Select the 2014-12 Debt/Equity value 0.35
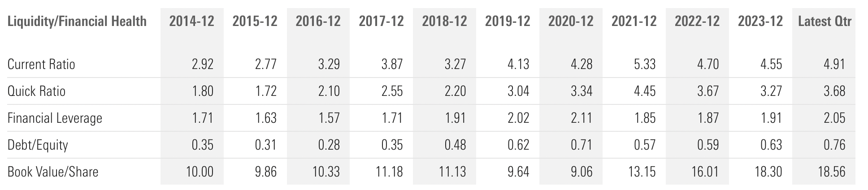This screenshot has width=868, height=190. point(202,145)
